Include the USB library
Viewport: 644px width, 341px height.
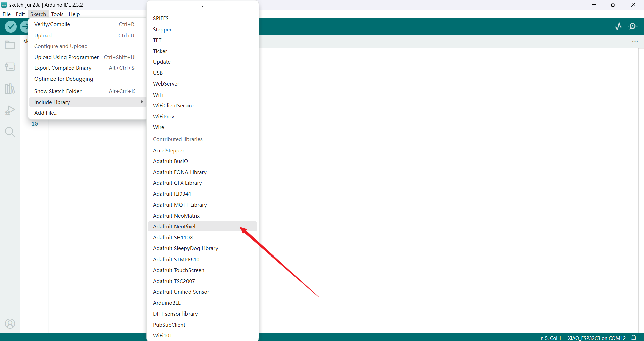tap(203, 73)
